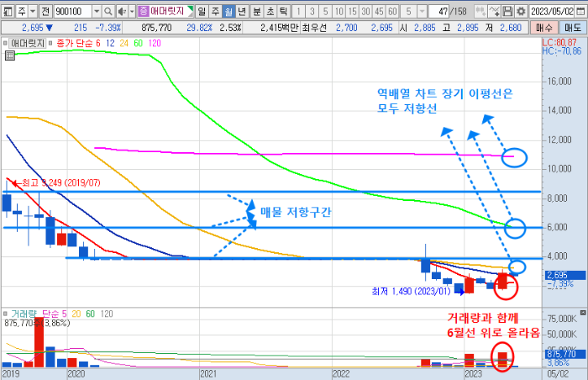Screen dimensions: 588x380
Task: Click the open price 2,885
Action: pyautogui.click(x=425, y=28)
